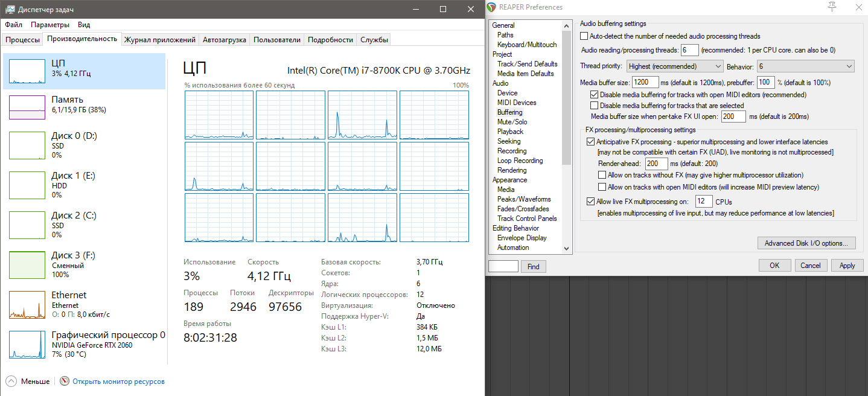This screenshot has height=396, width=868.
Task: Open the Behavior dropdown
Action: tap(806, 66)
